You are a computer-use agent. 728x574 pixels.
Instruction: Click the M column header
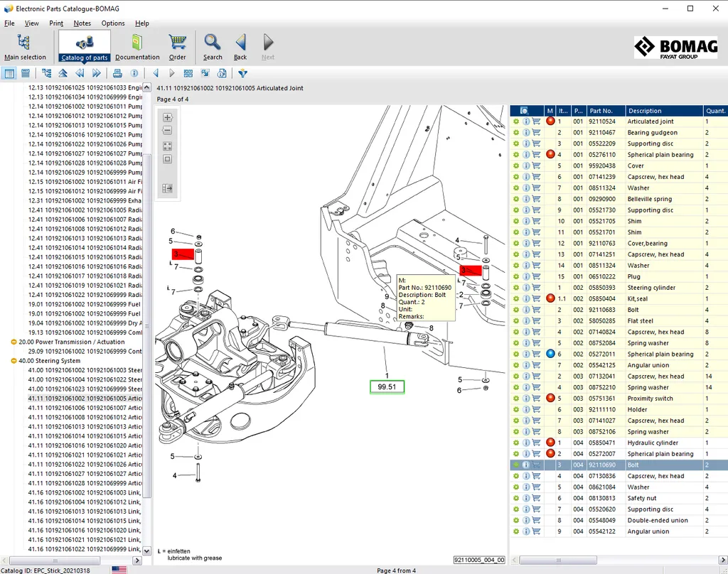pyautogui.click(x=550, y=111)
